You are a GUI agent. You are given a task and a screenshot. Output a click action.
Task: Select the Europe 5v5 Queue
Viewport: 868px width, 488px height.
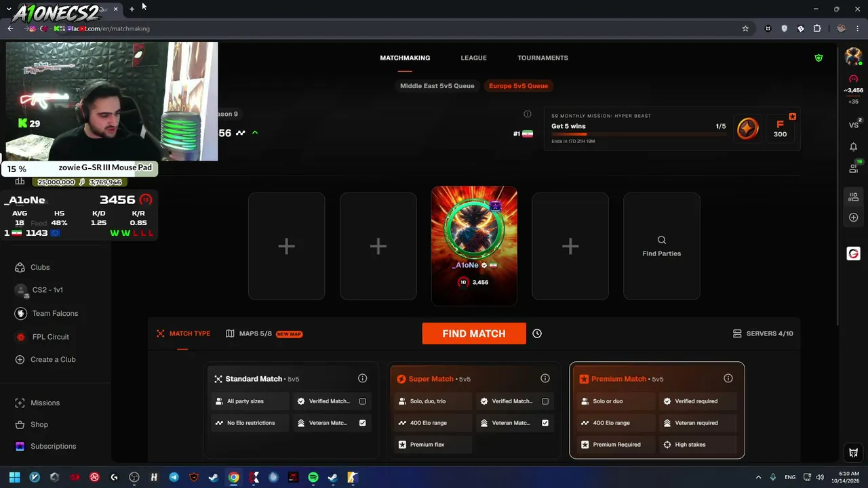tap(518, 86)
